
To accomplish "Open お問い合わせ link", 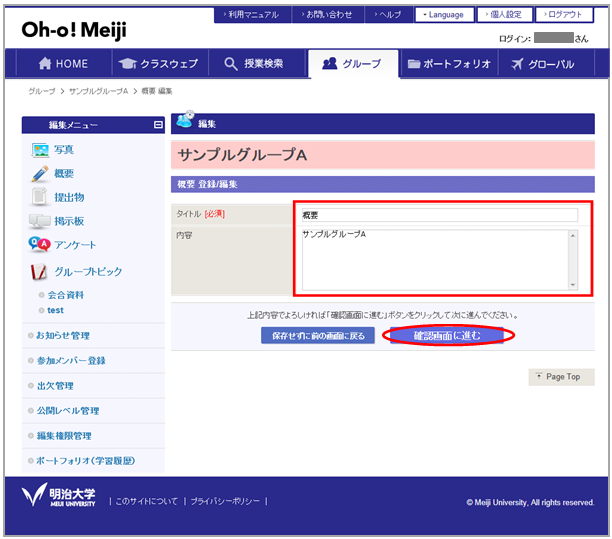I will click(x=328, y=15).
